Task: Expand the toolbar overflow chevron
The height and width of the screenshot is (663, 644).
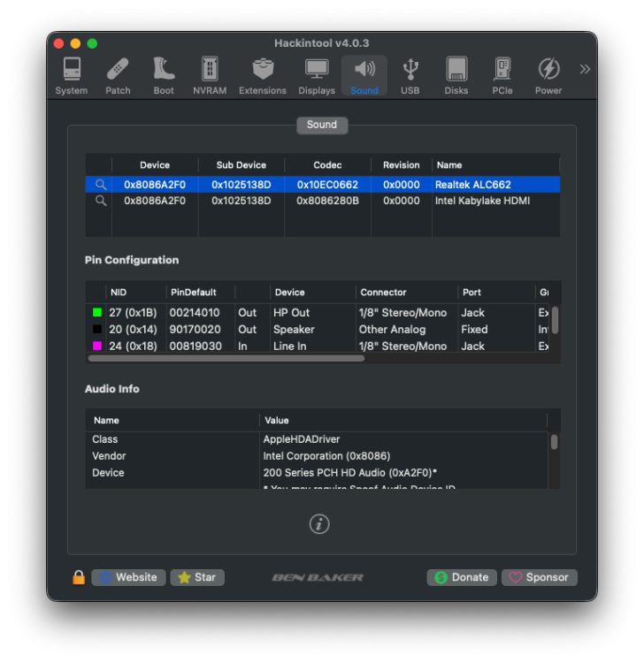Action: point(585,69)
